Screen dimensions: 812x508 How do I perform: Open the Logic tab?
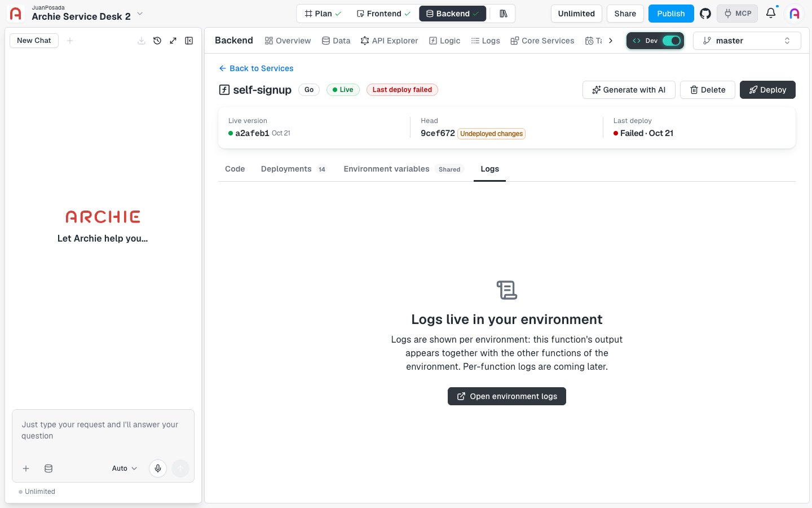(444, 41)
